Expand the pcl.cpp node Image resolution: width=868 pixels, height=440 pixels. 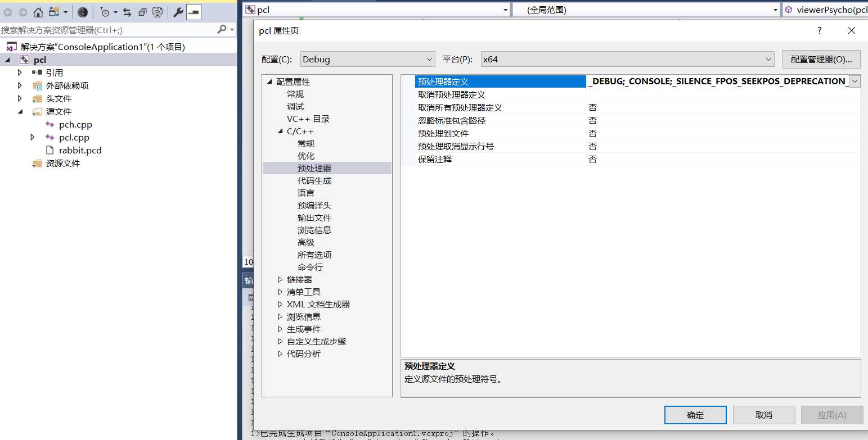33,137
